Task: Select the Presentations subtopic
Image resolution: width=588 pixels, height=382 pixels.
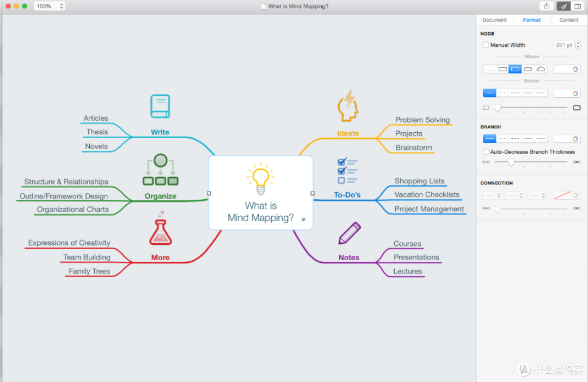Action: [416, 257]
